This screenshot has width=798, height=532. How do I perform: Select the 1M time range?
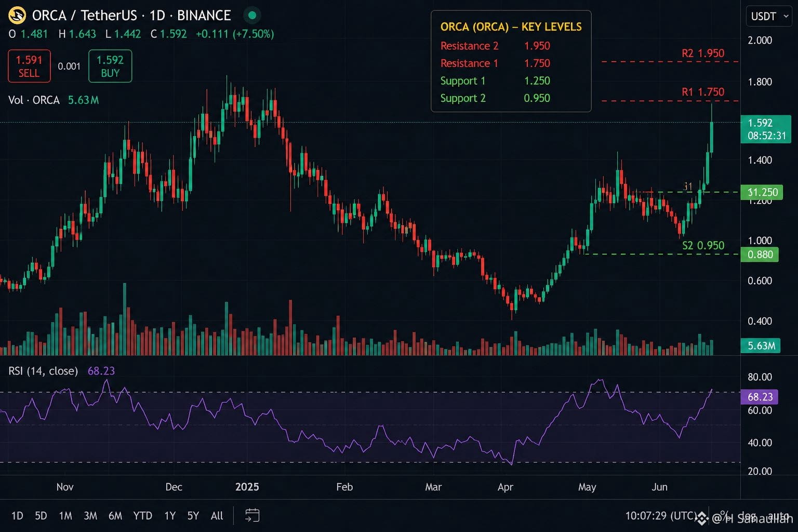(65, 515)
